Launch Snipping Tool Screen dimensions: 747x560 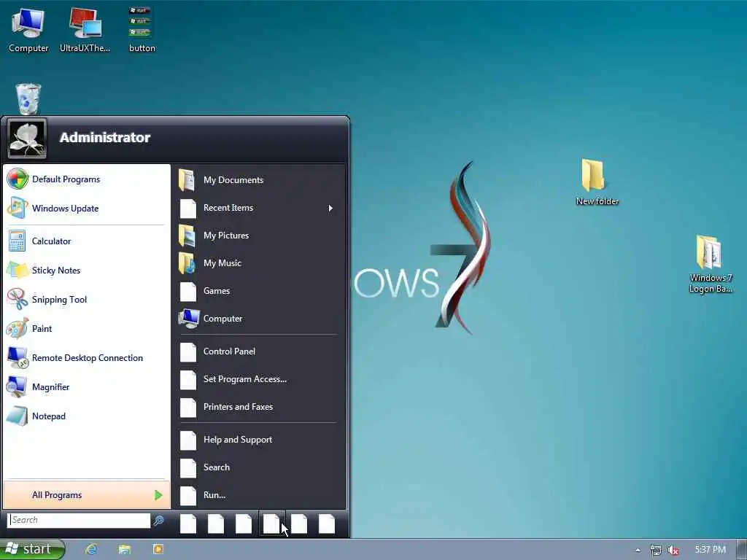(86, 300)
